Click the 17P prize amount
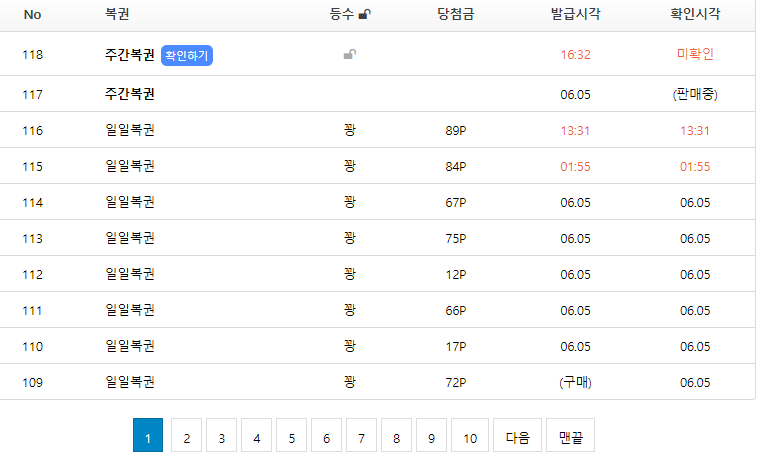 pyautogui.click(x=455, y=347)
